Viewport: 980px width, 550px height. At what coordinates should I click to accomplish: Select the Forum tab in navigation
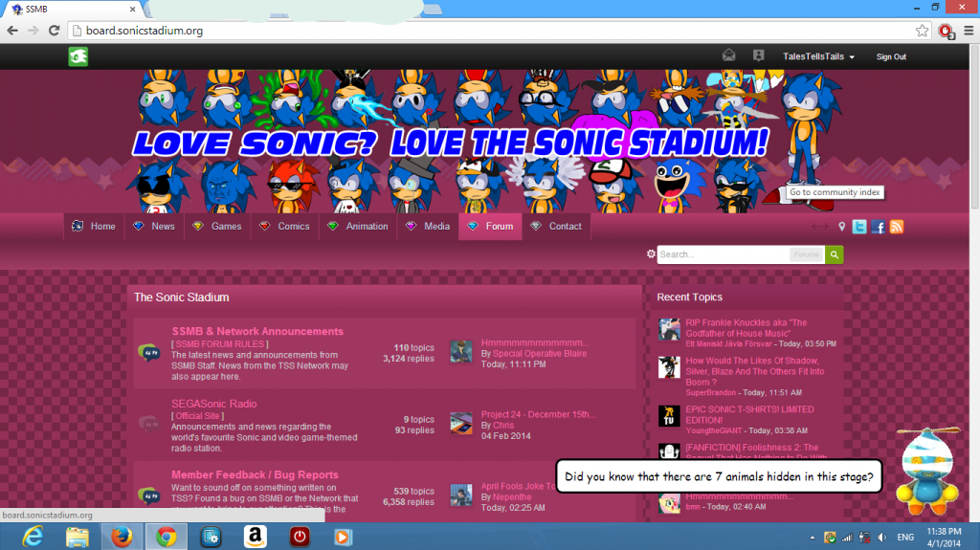[x=491, y=227]
